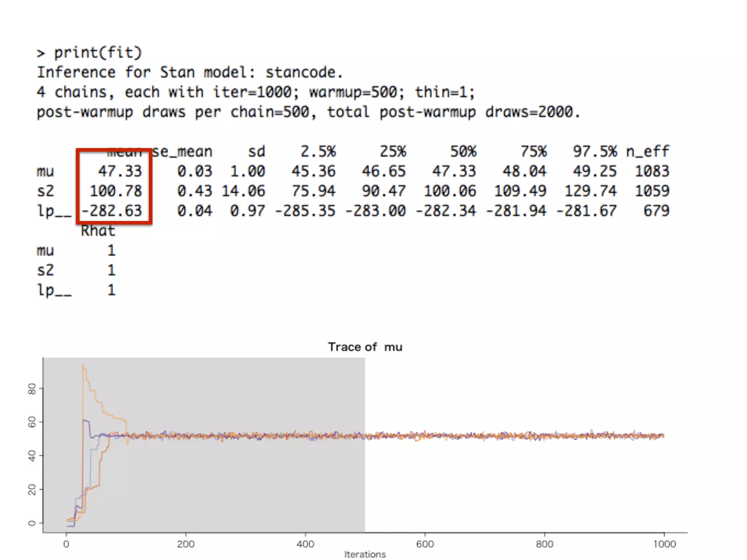
Task: Click the Iterations x-axis label
Action: [365, 554]
